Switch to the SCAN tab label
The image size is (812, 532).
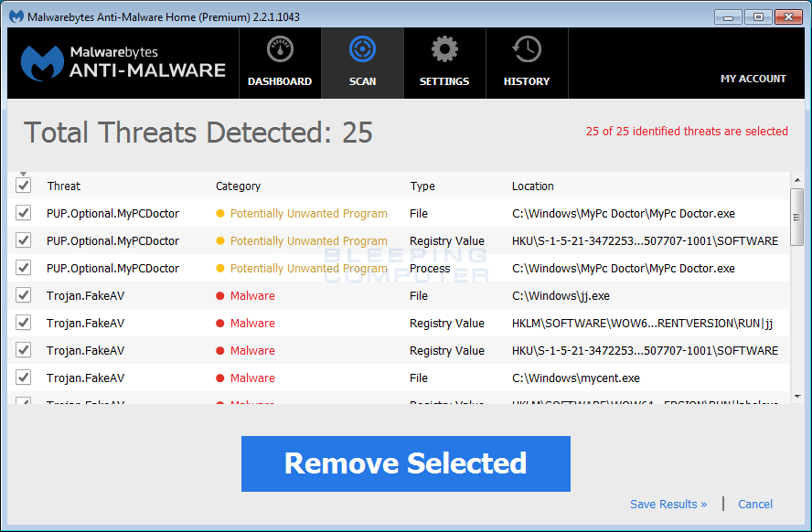pos(362,81)
